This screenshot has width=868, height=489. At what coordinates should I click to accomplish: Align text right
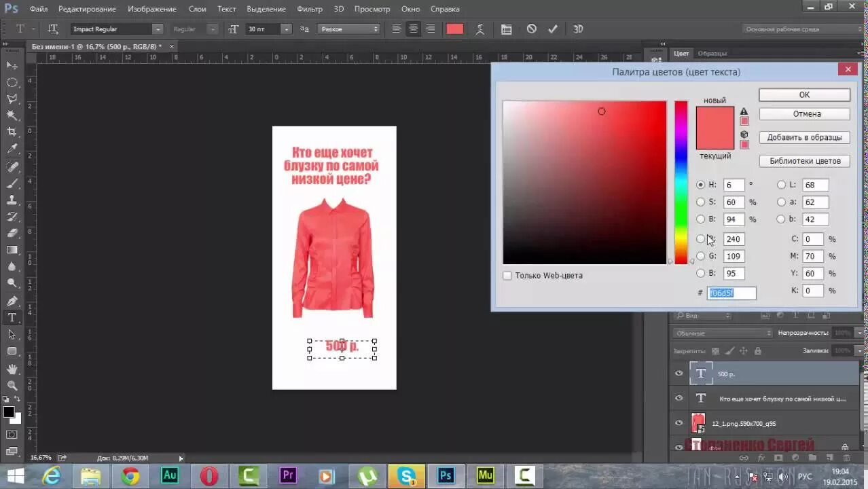point(429,29)
